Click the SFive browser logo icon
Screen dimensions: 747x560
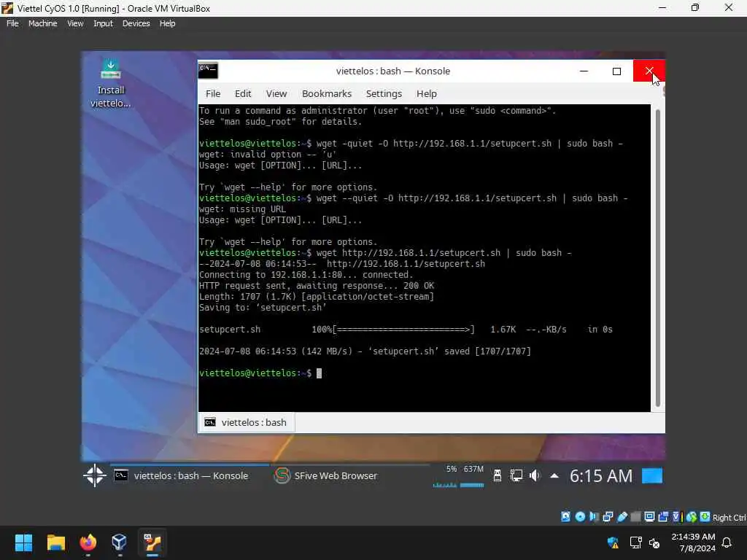coord(282,475)
